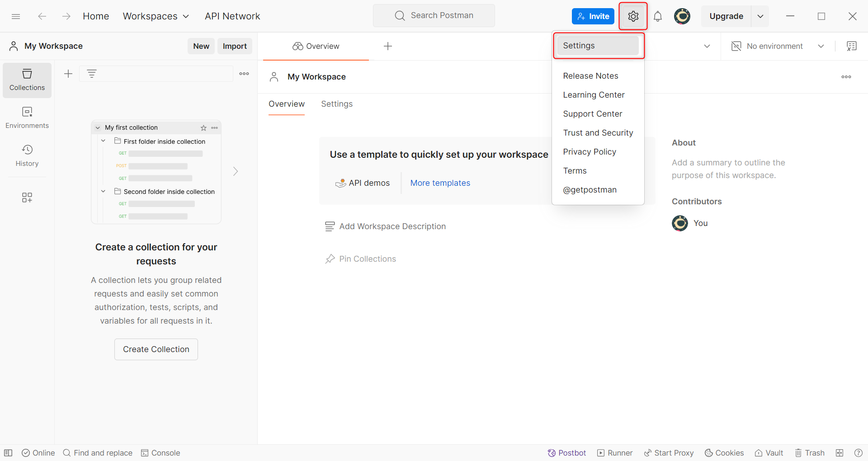This screenshot has width=868, height=461.
Task: Click the configure sidebar grid icon
Action: (x=27, y=198)
